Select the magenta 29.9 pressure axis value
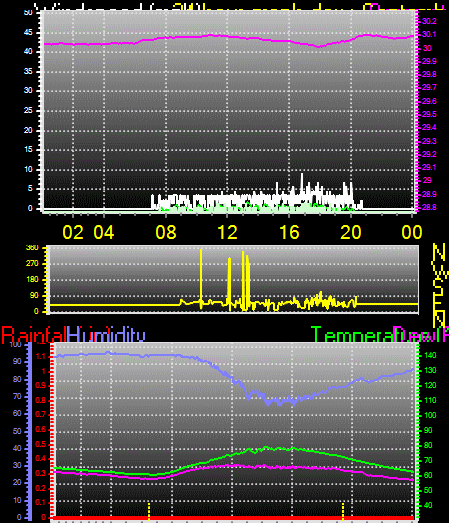 (x=429, y=61)
